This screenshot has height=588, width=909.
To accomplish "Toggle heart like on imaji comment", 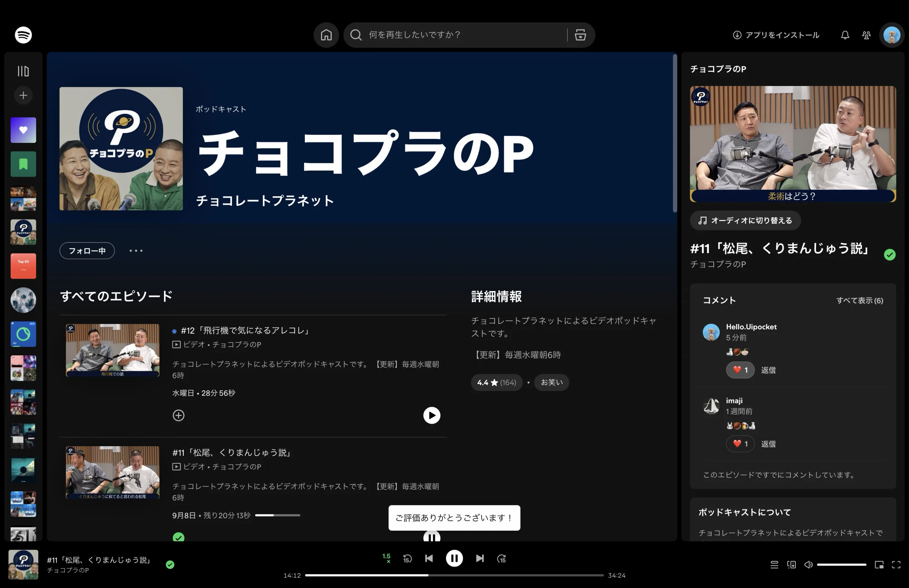I will 740,444.
